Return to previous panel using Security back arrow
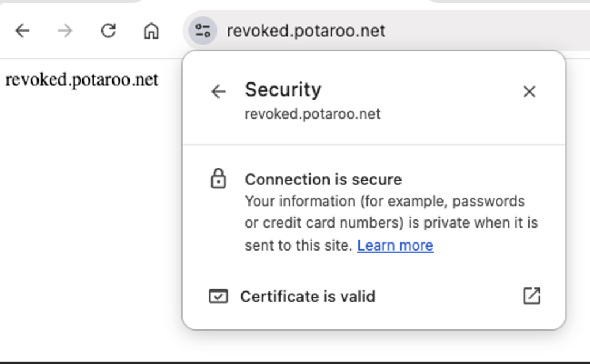Screen dimensions: 590x364 pos(218,92)
